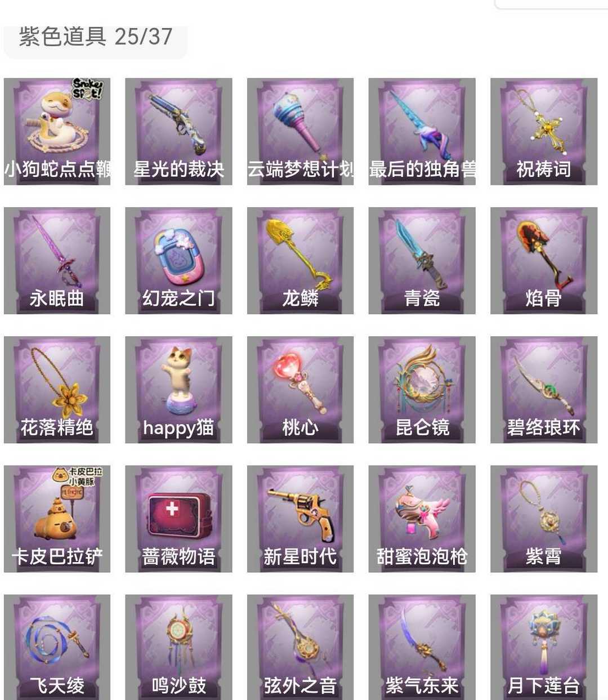Screen dimensions: 608x700
Task: Select the 最后的独角兽 weapon card
Action: pyautogui.click(x=422, y=131)
